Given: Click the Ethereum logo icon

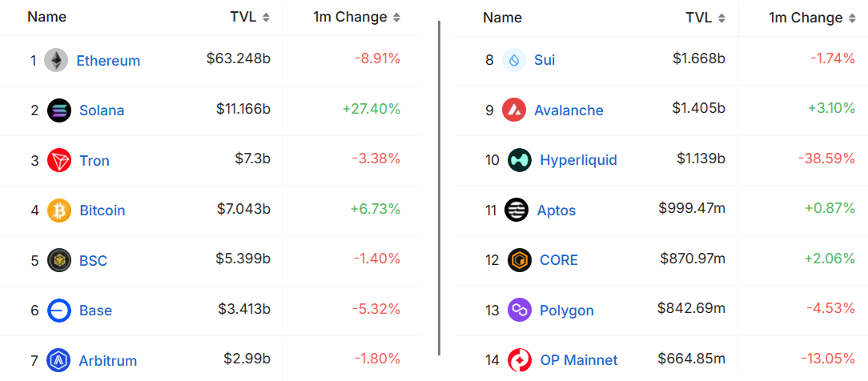Looking at the screenshot, I should pyautogui.click(x=56, y=60).
